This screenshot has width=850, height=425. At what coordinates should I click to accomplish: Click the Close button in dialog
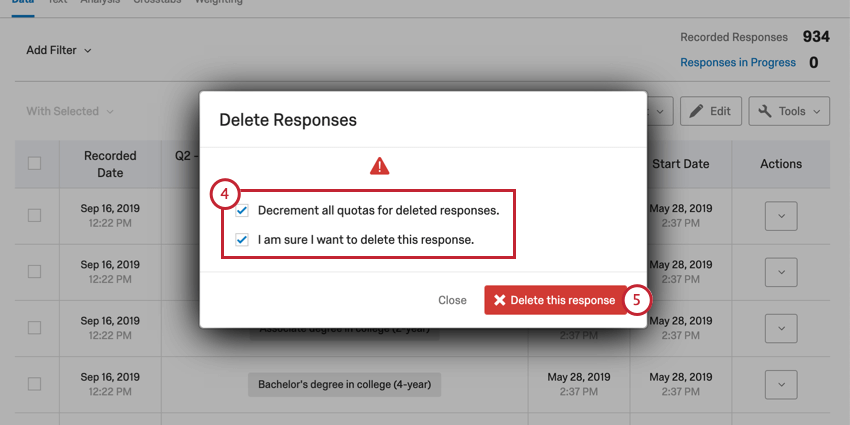pyautogui.click(x=452, y=300)
